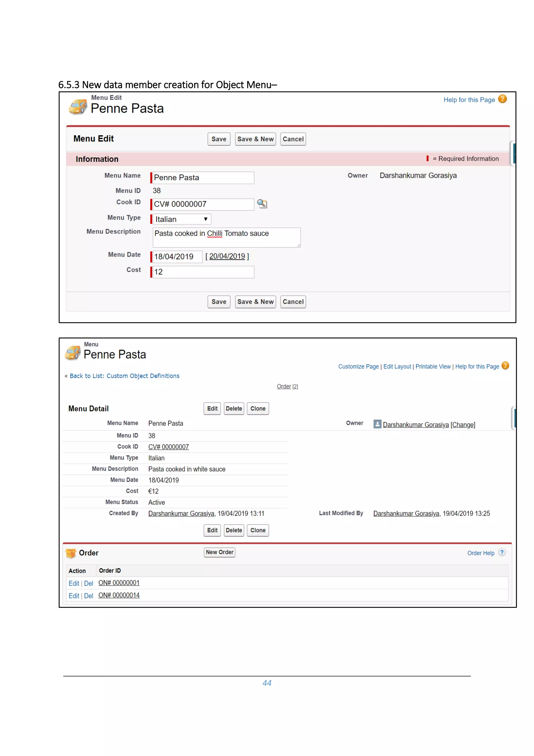Click the Order ID column header
Image resolution: width=534 pixels, height=756 pixels.
[110, 571]
